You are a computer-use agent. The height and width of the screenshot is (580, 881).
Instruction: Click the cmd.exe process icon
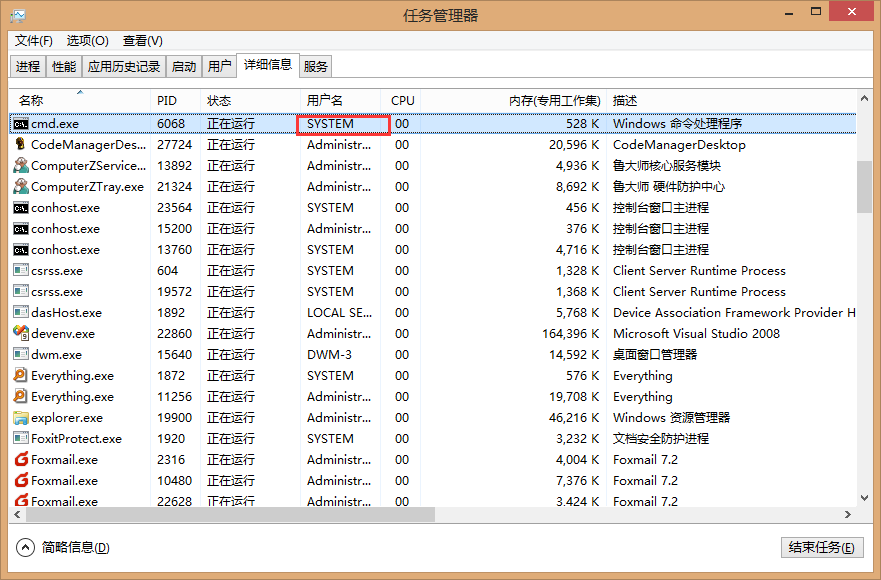coord(21,124)
